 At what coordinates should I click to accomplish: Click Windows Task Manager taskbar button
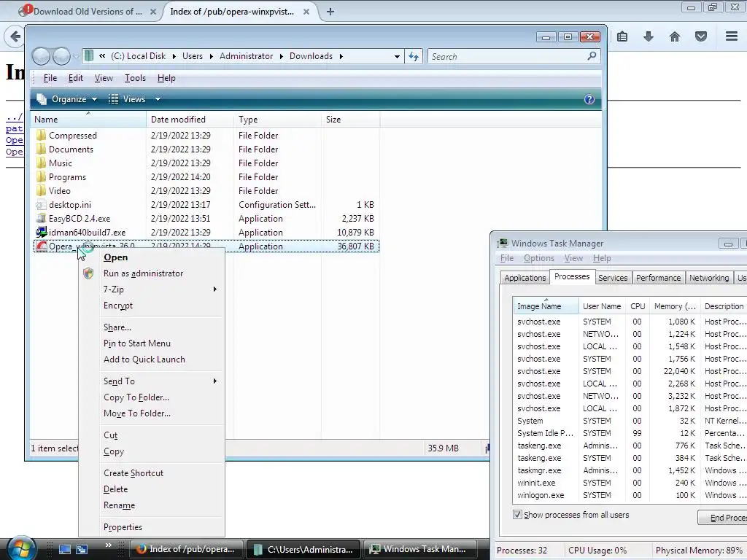pyautogui.click(x=420, y=549)
